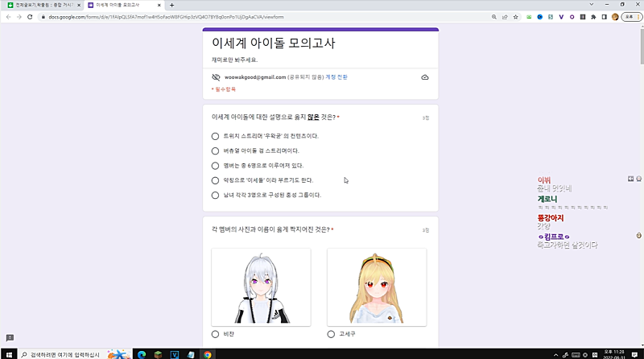Viewport: 644px width, 359px height.
Task: Click the Chrome icon on the taskbar
Action: [208, 354]
